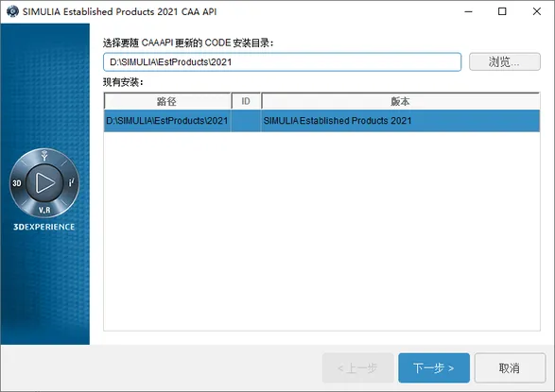Click the 路径 column header
Screen dimensions: 555x392
pos(167,101)
